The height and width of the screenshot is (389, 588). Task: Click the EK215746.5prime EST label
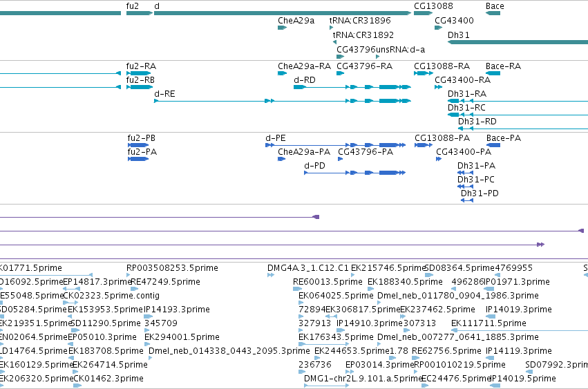click(388, 268)
